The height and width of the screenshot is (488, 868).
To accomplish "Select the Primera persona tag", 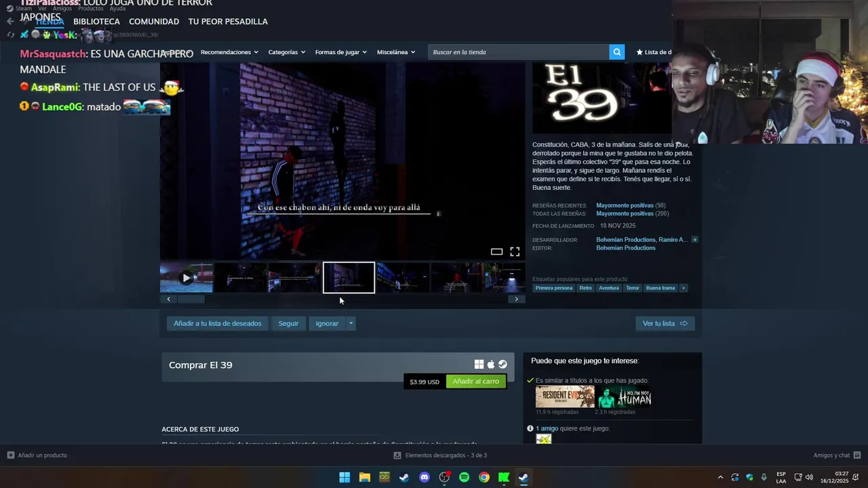I will point(554,288).
